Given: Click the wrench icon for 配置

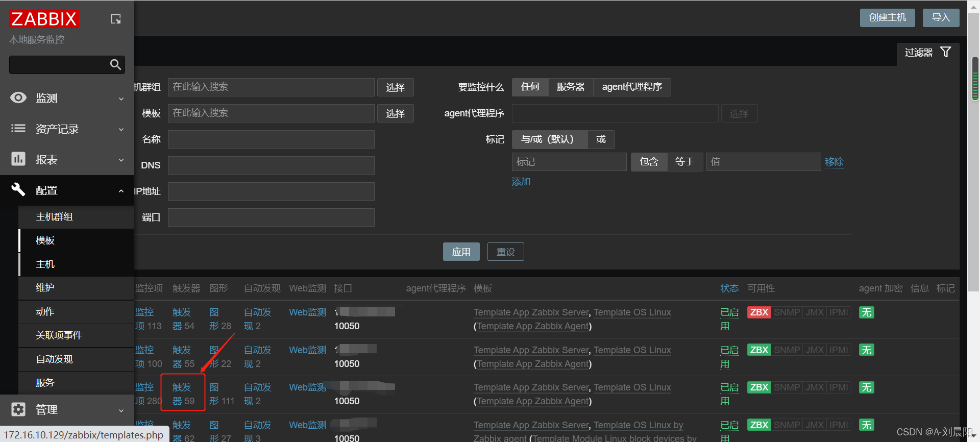Looking at the screenshot, I should (18, 190).
